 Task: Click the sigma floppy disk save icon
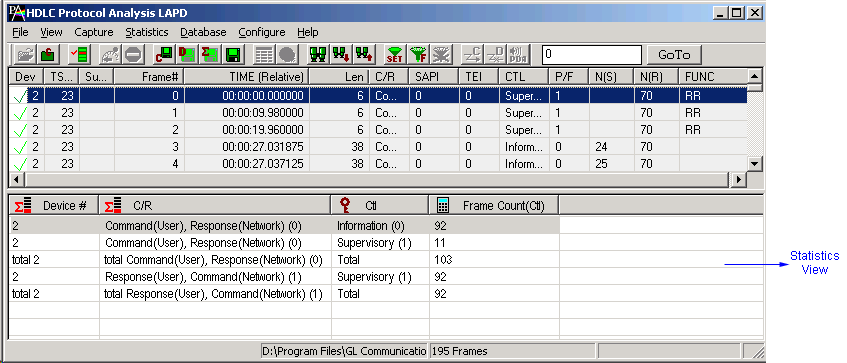[210, 55]
